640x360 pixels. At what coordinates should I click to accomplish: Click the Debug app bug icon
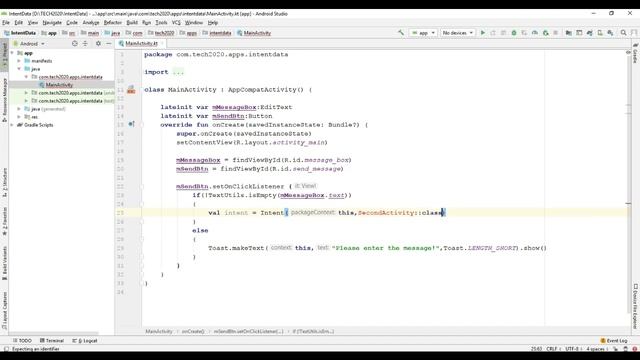[x=514, y=33]
